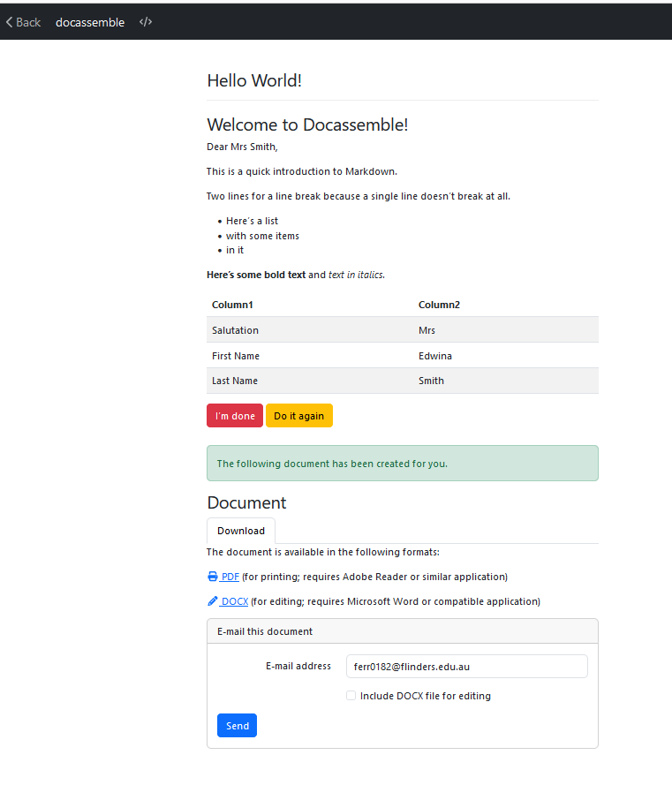Click the "Hello World!" heading
Screen dimensions: 672x785
coord(253,80)
